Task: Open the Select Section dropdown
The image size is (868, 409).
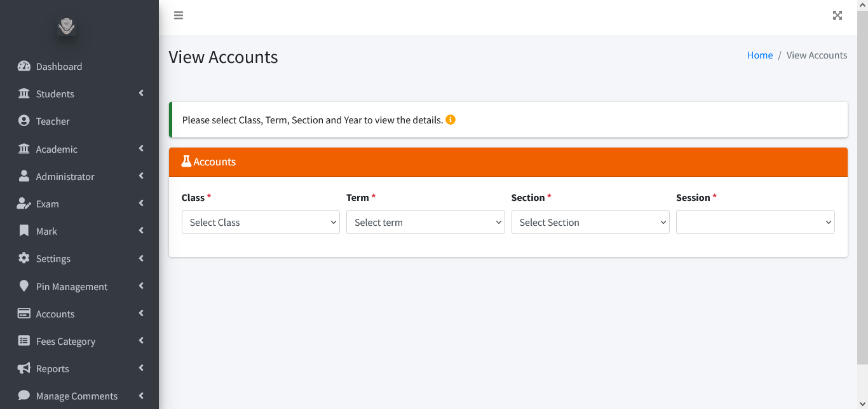Action: coord(590,222)
